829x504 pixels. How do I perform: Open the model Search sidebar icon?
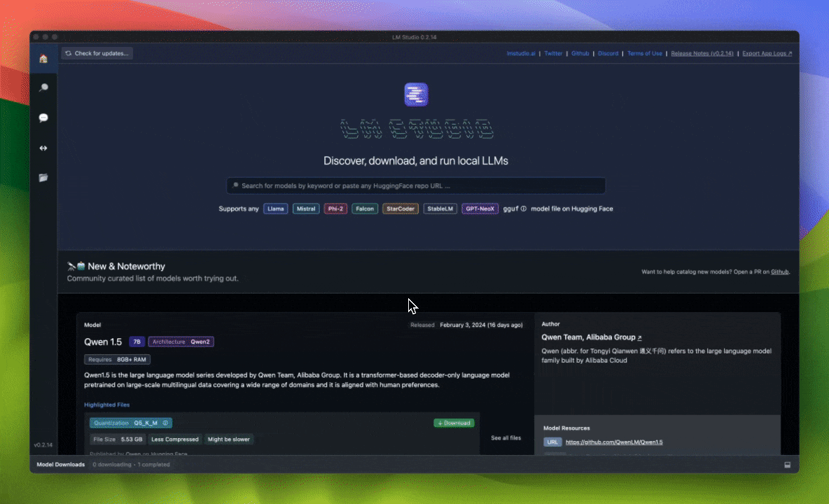click(x=43, y=88)
